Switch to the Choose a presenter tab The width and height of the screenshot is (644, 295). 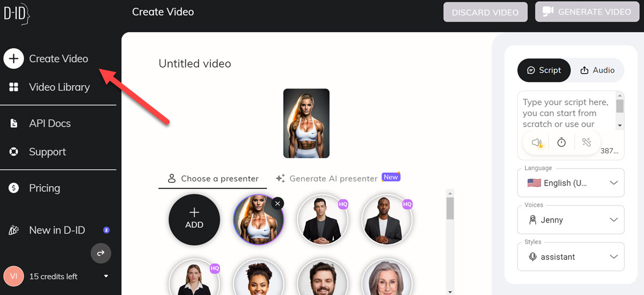213,179
